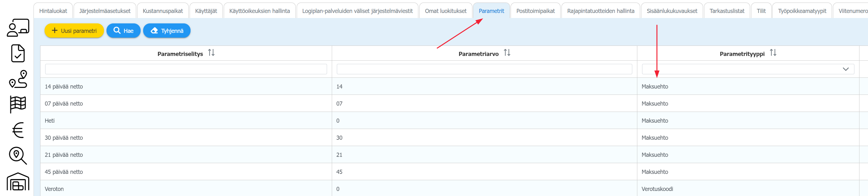Sort by Parametriselitys column arrows
Viewport: 868px width, 196px height.
211,52
